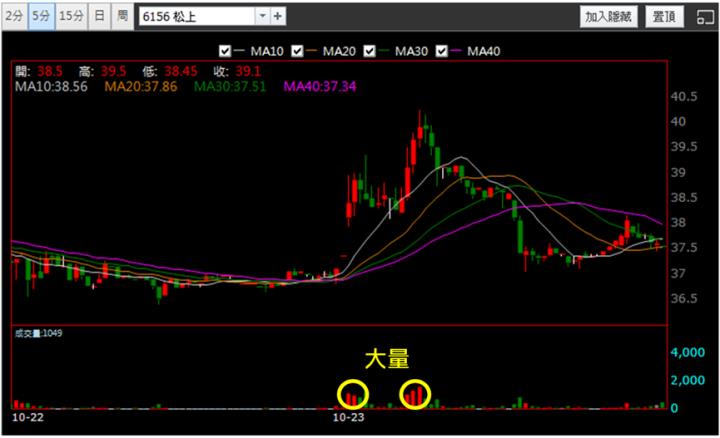This screenshot has height=438, width=720.
Task: Select the 5分 timeframe tab
Action: (x=41, y=16)
